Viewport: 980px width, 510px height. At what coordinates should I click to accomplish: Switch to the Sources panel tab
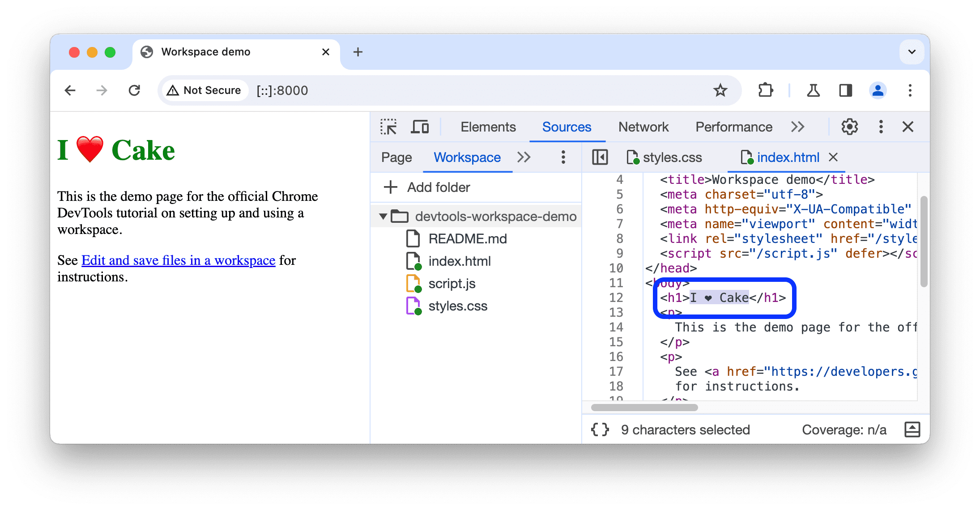click(x=566, y=127)
